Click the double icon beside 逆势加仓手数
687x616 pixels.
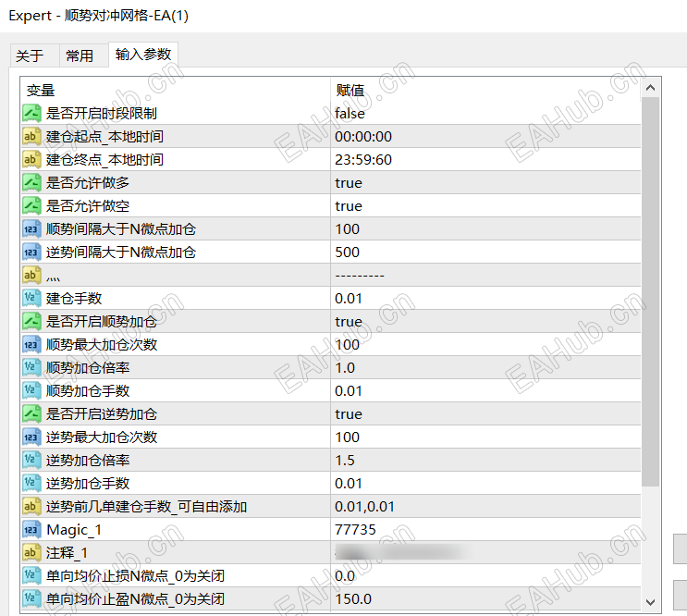31,483
